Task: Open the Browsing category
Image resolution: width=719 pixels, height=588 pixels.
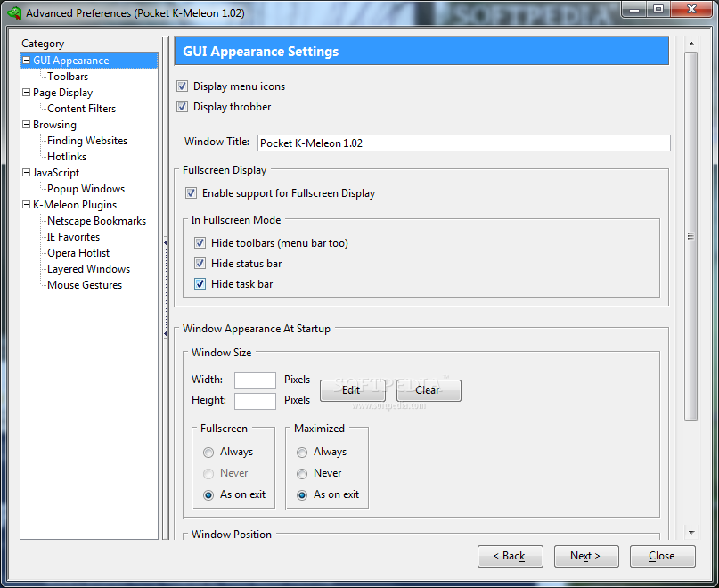Action: point(54,125)
